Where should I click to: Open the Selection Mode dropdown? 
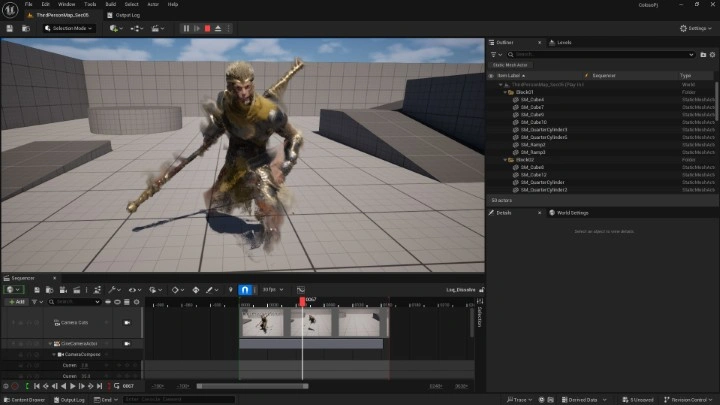[x=69, y=28]
